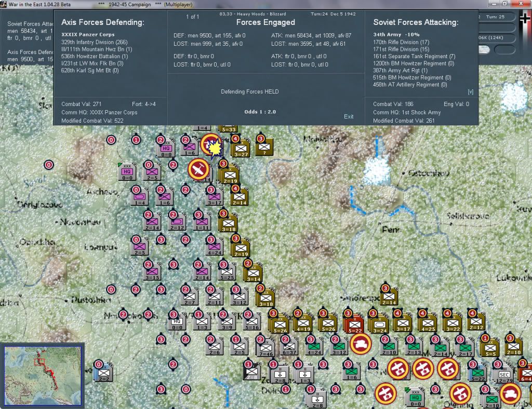Select the purple 3=17 infantry counter

pyautogui.click(x=215, y=197)
